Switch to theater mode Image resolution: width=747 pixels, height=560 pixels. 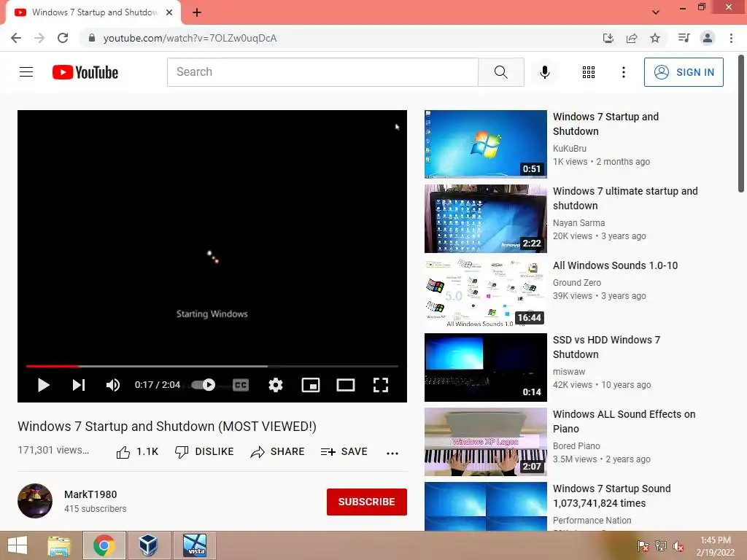345,385
